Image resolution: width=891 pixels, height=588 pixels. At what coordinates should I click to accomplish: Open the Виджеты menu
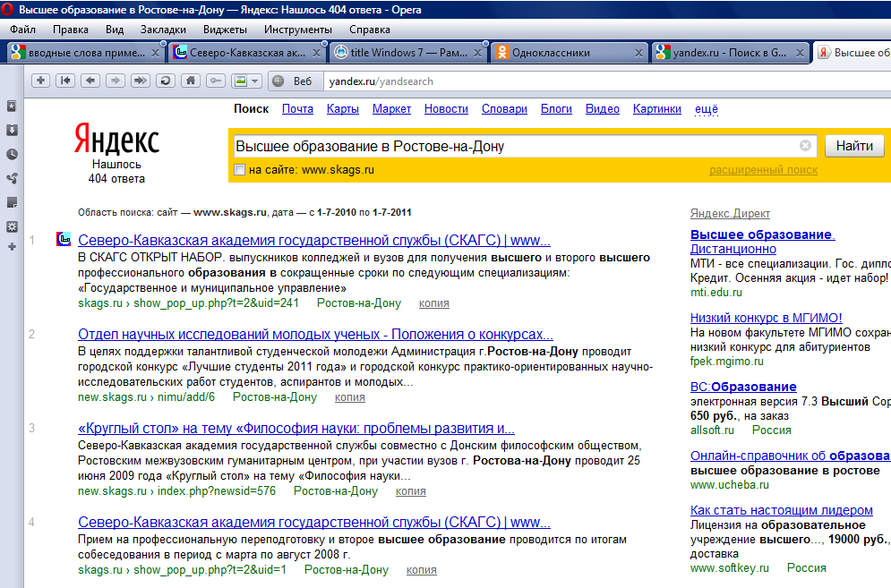point(225,30)
